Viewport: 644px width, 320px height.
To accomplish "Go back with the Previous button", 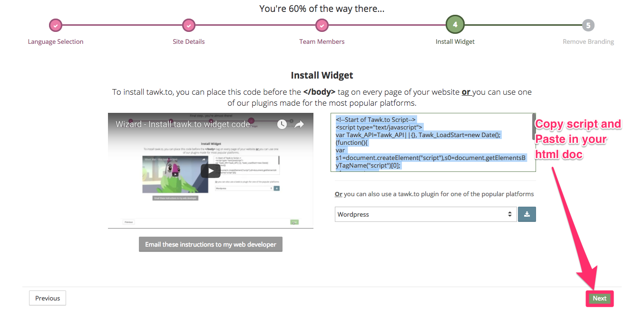I will point(48,298).
